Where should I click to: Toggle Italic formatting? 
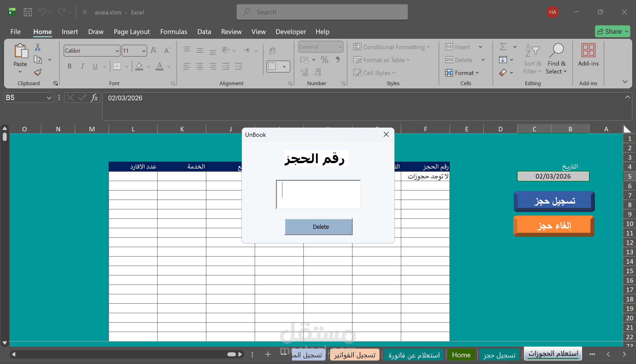pyautogui.click(x=82, y=66)
